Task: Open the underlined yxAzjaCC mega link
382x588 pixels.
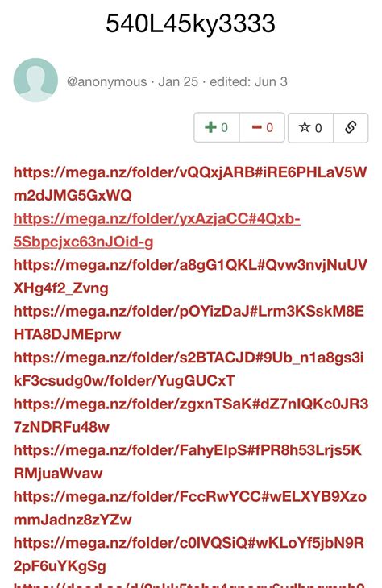Action: click(157, 230)
